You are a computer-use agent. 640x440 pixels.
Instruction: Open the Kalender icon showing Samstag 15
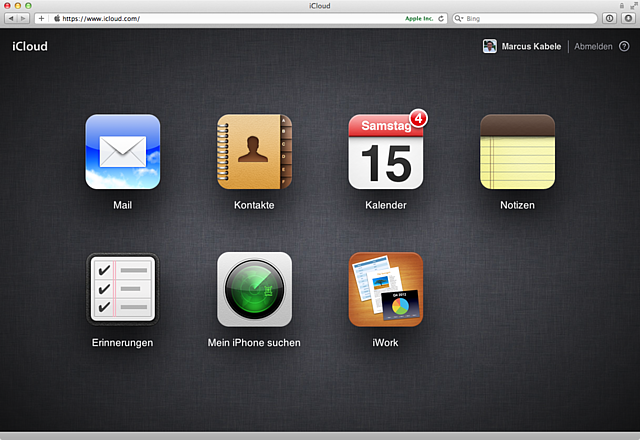(386, 152)
